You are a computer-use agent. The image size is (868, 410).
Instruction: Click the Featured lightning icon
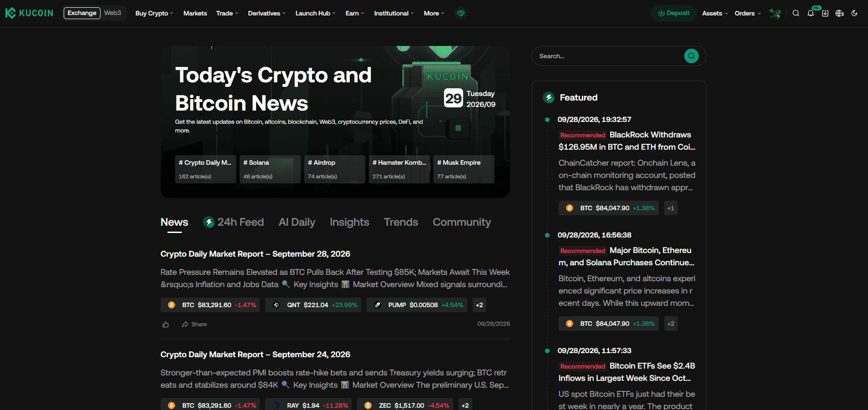[549, 97]
